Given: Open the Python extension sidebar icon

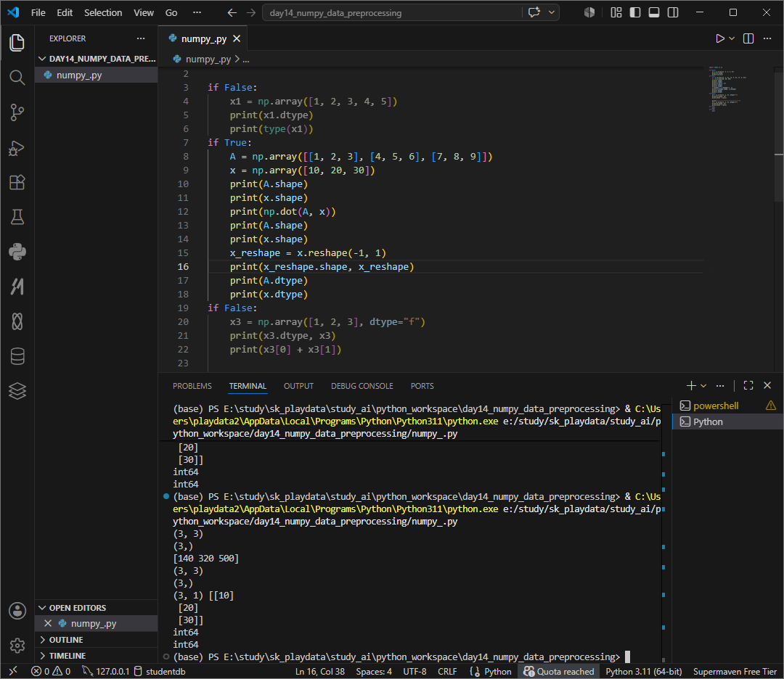Looking at the screenshot, I should [17, 252].
